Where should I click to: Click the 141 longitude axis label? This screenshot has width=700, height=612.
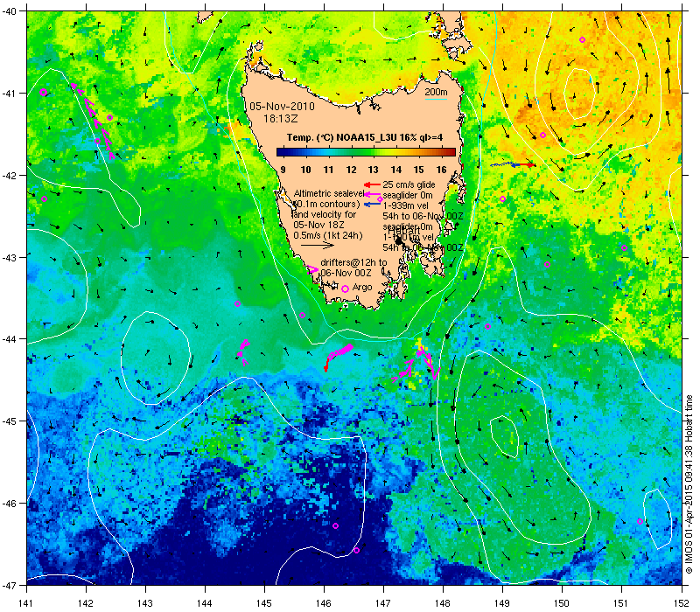tap(27, 603)
